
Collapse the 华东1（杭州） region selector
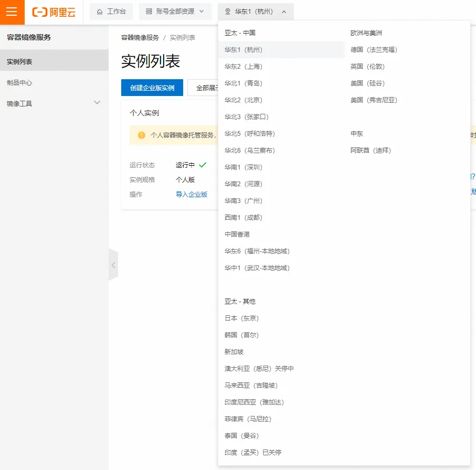coord(256,12)
